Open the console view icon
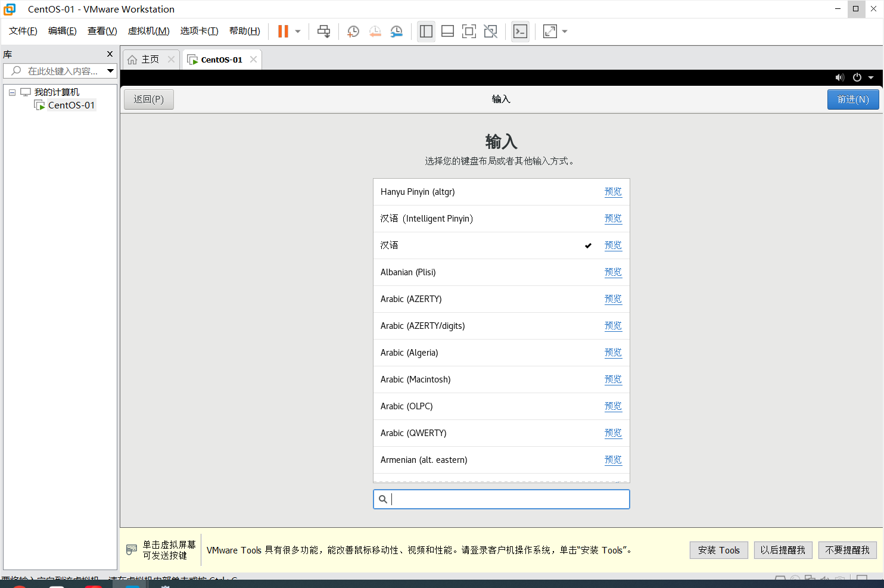 [520, 32]
